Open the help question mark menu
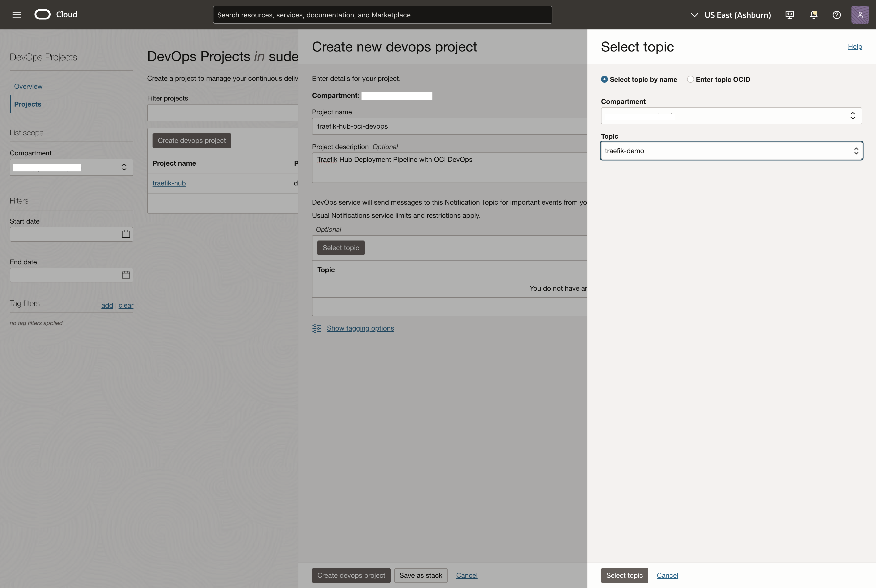The width and height of the screenshot is (876, 588). [x=836, y=15]
